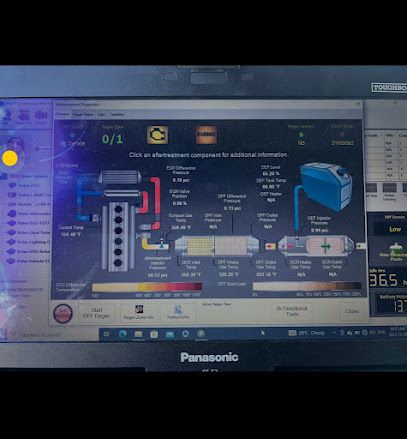407x439 pixels.
Task: Click the Close button in bottom bar
Action: click(352, 311)
